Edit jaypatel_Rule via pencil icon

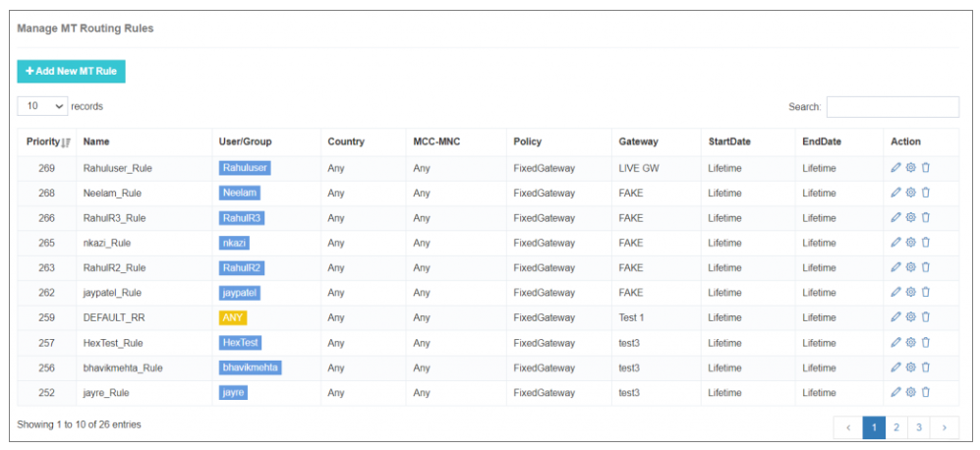pos(895,292)
